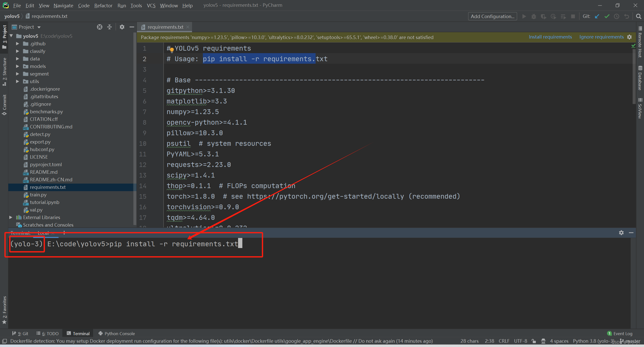The width and height of the screenshot is (644, 347).
Task: Collapse all in Project panel
Action: click(x=109, y=27)
